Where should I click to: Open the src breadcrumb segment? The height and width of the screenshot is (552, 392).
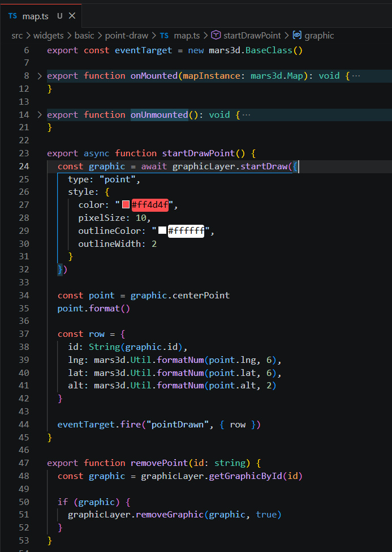pos(17,36)
